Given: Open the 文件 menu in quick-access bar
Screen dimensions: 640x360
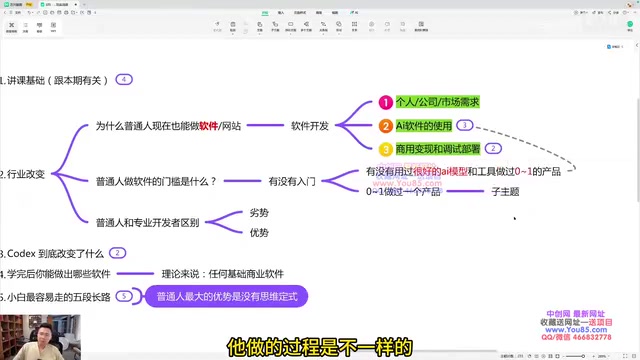Looking at the screenshot, I should point(17,13).
